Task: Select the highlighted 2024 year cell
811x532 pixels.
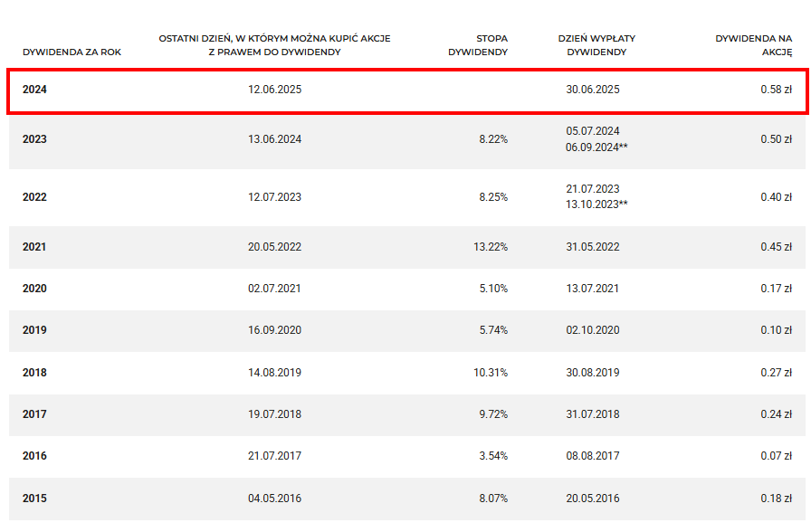Action: [x=34, y=90]
